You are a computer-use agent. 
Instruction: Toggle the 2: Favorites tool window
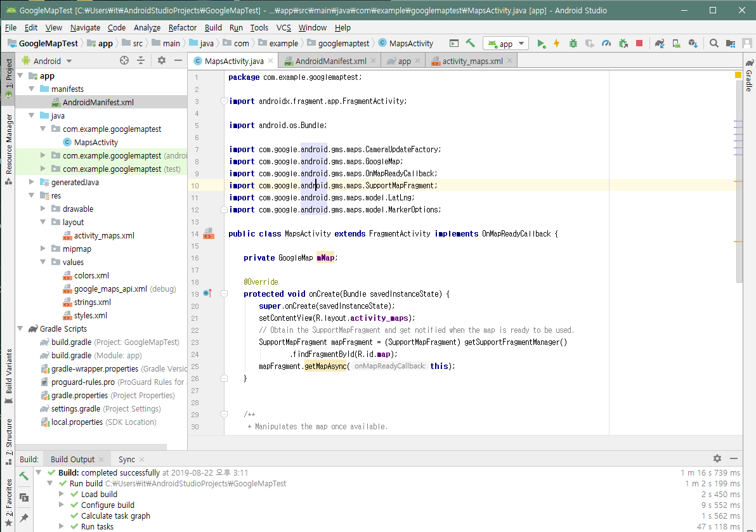(9, 503)
